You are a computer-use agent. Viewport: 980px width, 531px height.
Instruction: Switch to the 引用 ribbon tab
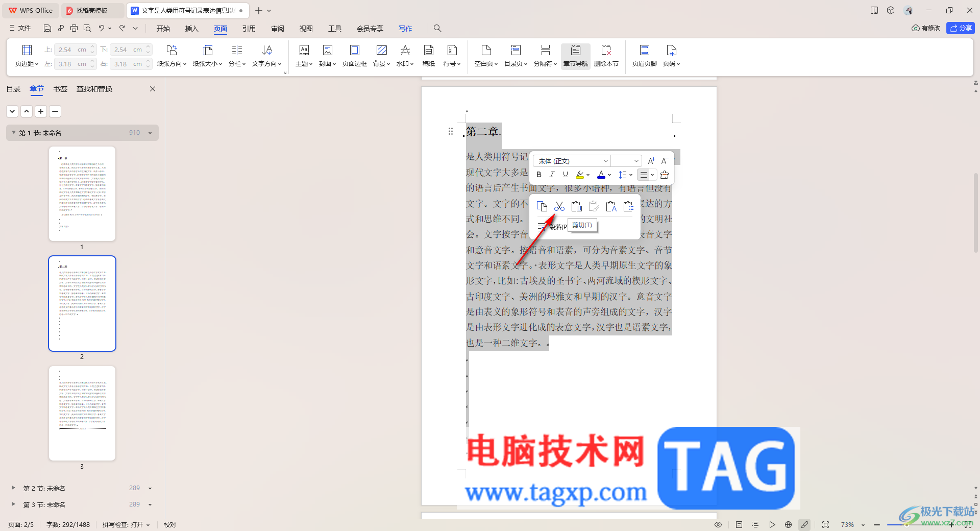click(249, 29)
